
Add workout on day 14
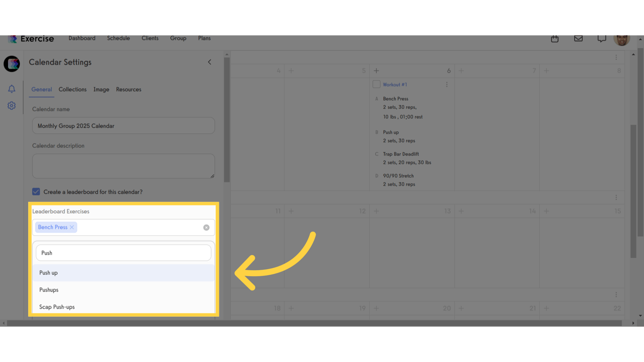461,211
